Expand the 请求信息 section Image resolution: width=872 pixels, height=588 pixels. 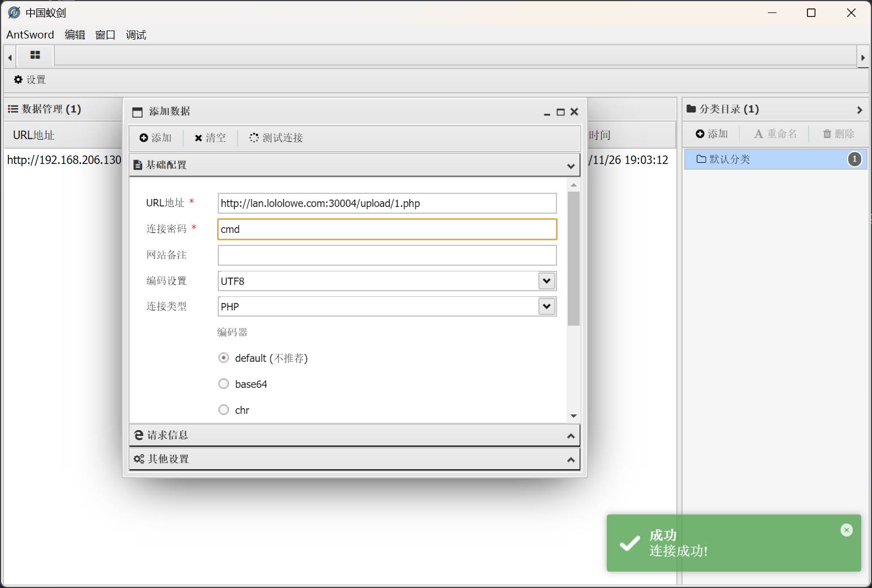click(x=354, y=435)
